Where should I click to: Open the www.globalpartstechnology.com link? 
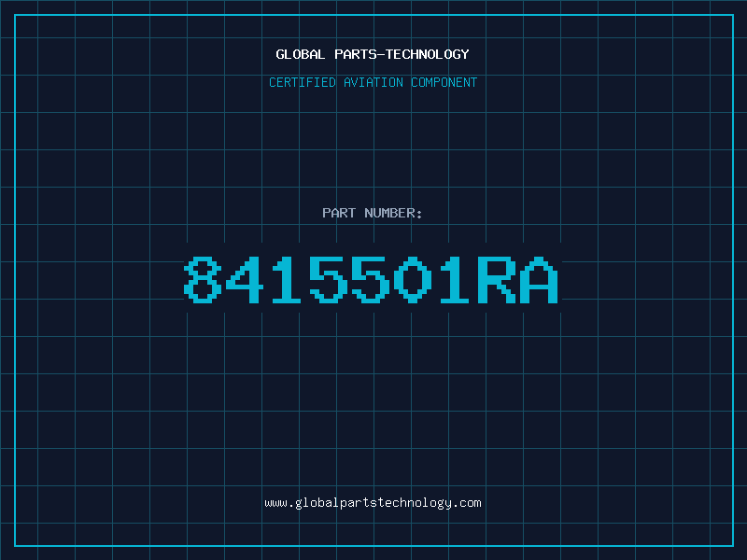pos(373,503)
